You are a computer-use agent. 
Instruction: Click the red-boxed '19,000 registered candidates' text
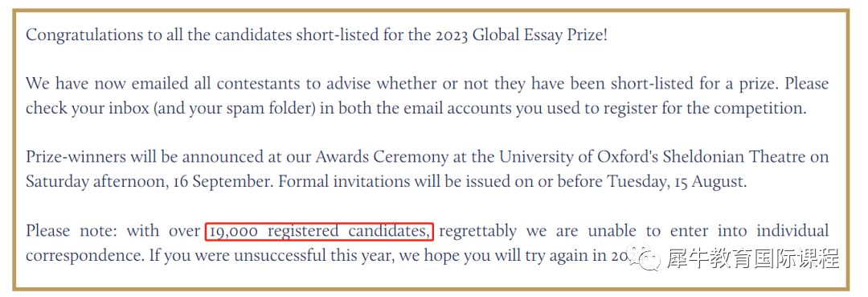coord(319,230)
